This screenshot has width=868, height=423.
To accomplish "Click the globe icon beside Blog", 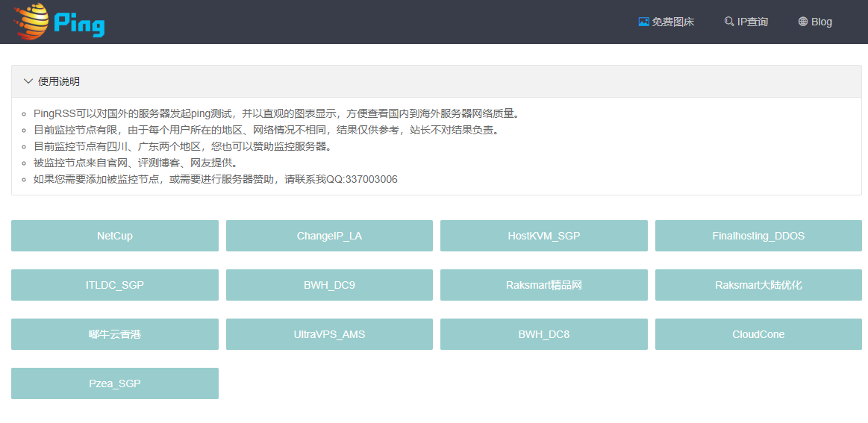I will coord(803,22).
